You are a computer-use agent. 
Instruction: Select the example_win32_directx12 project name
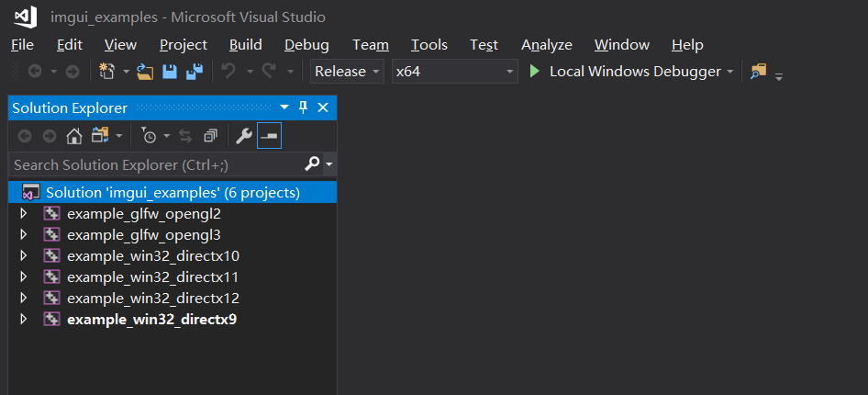tap(153, 298)
